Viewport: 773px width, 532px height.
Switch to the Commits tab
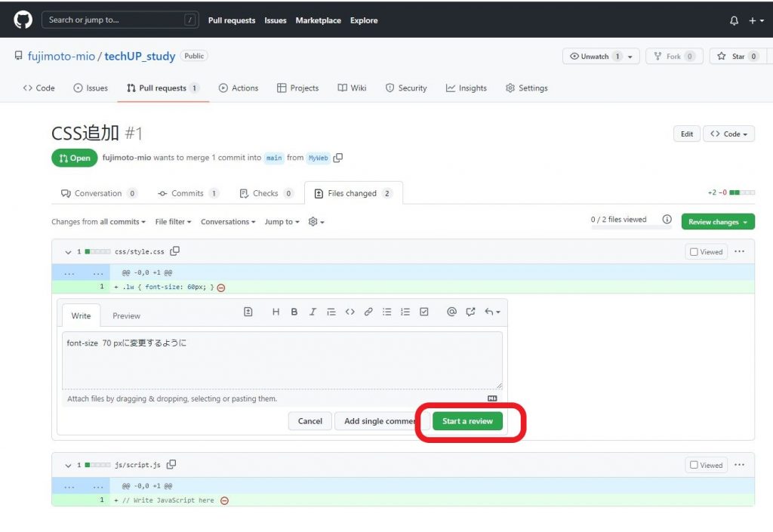click(x=187, y=193)
